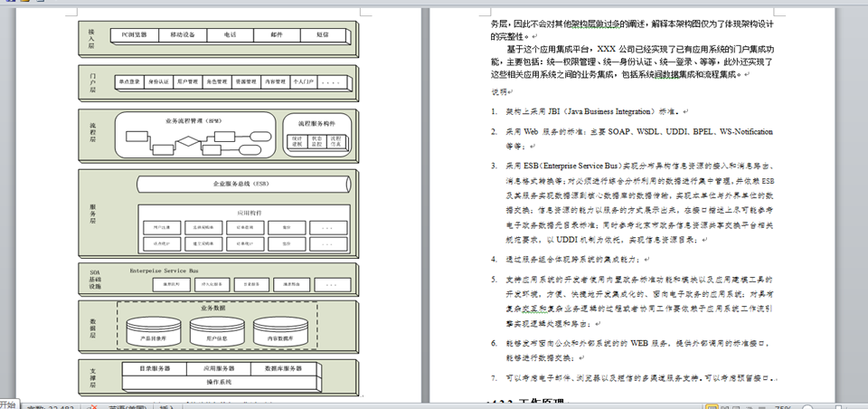Click the Enterpeise Service Bus label in diagram

(165, 271)
